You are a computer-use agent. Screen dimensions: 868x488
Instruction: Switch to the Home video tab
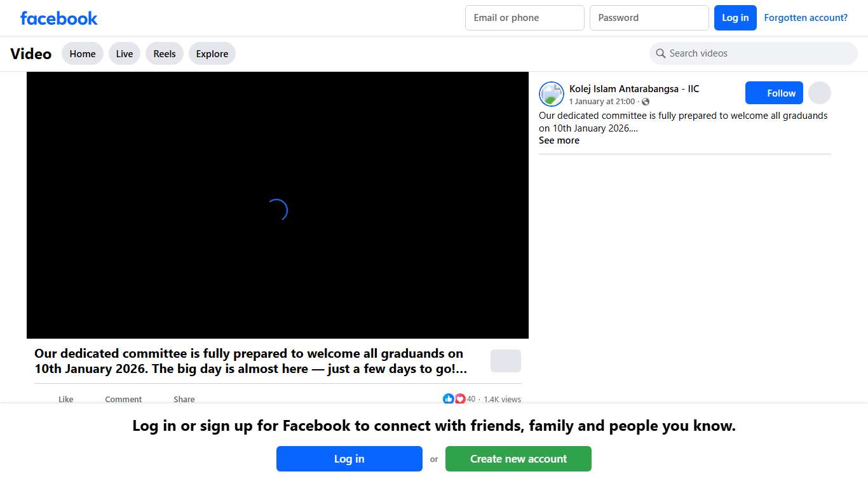[83, 53]
